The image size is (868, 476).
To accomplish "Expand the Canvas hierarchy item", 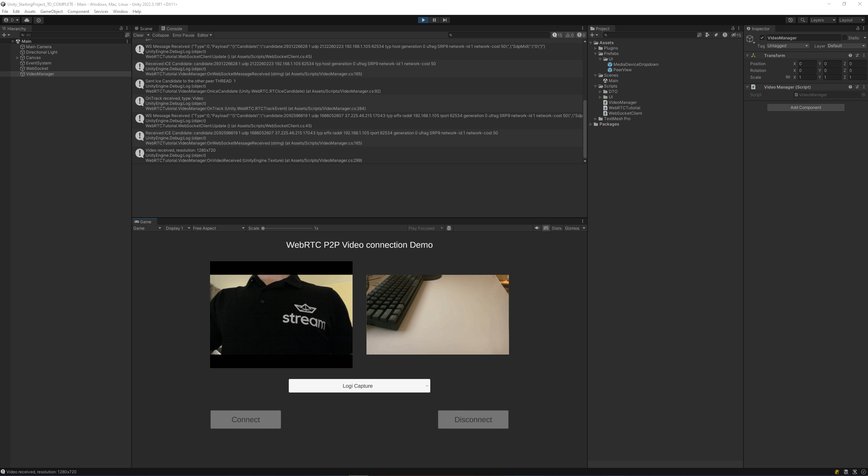I will 18,58.
